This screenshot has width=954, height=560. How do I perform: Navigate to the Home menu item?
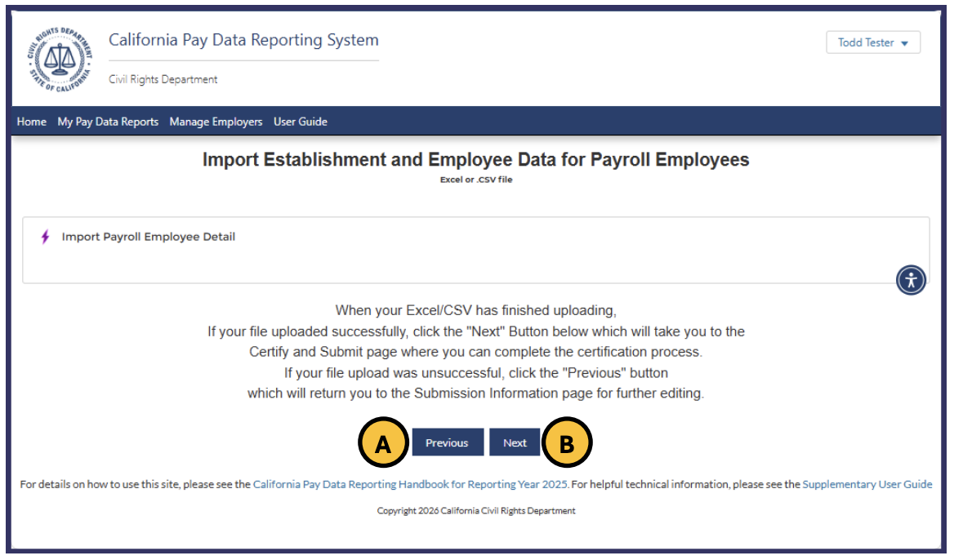[x=31, y=122]
